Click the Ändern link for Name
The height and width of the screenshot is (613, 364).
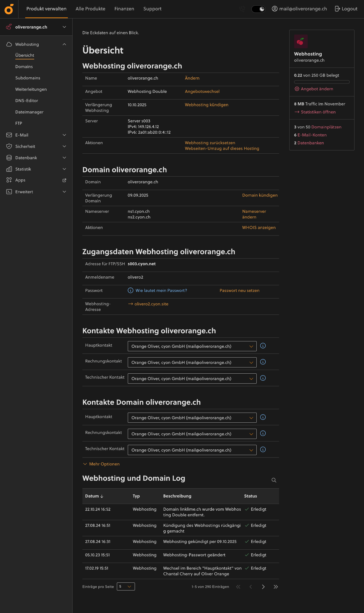[x=192, y=78]
